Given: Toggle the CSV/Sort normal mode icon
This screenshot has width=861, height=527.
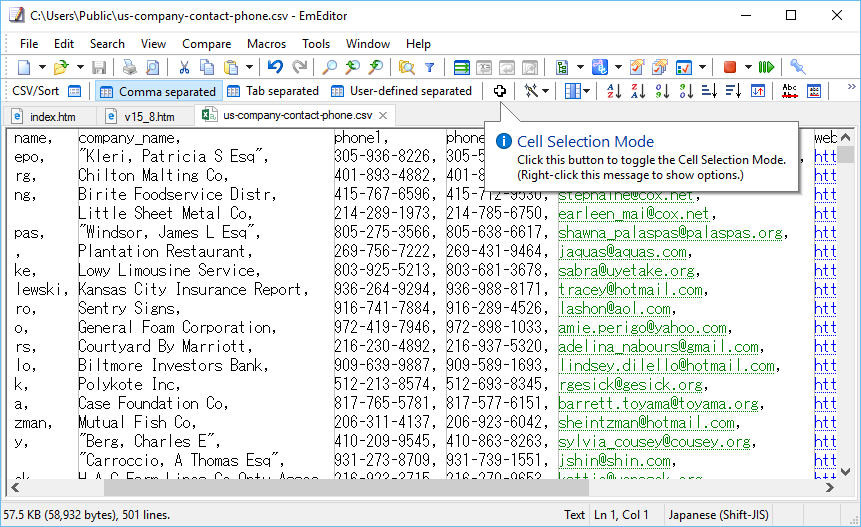Looking at the screenshot, I should point(75,91).
